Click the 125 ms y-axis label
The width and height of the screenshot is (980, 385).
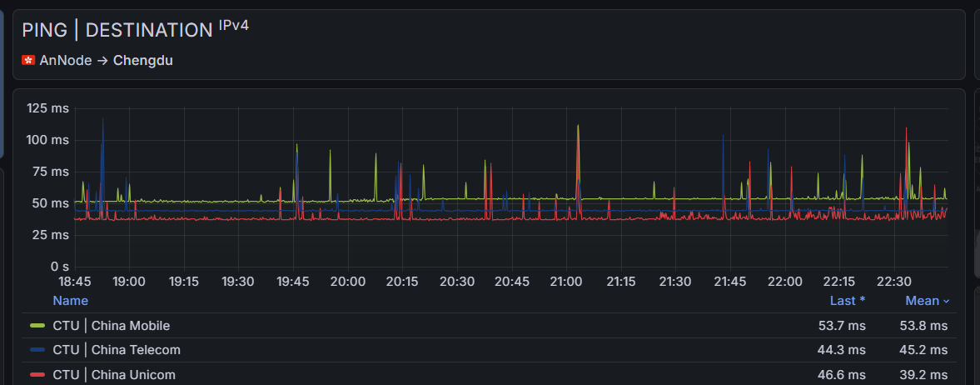(47, 108)
